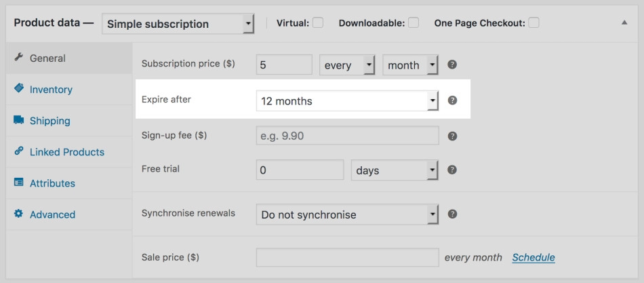Screen dimensions: 644x283
Task: Click the wrench icon beside General
Action: [x=18, y=57]
